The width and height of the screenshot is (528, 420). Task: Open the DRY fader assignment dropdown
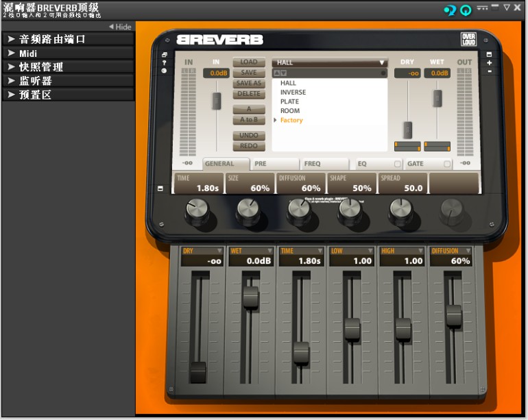pyautogui.click(x=219, y=251)
